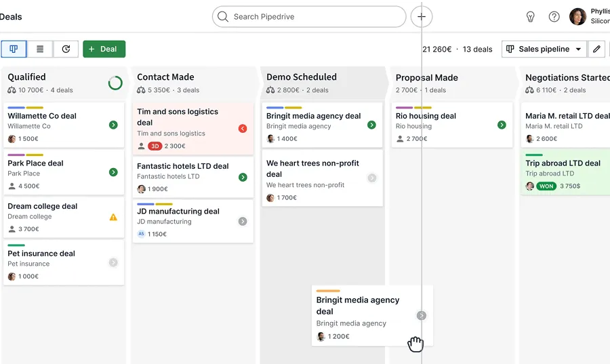Click Willamette Co deal blue label
This screenshot has height=364, width=610.
pyautogui.click(x=16, y=108)
